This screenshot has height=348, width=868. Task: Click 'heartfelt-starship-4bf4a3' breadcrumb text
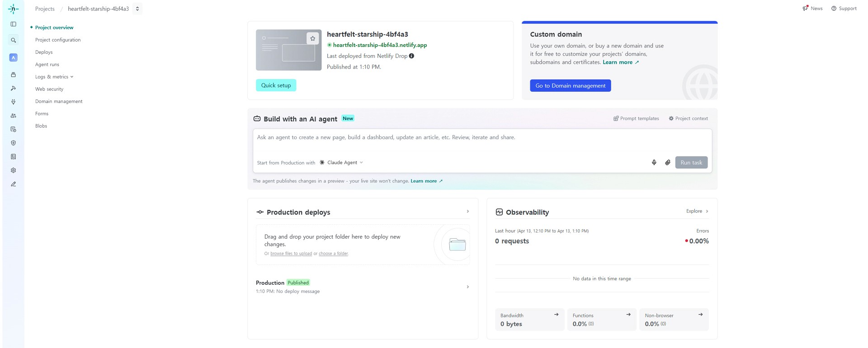point(98,9)
